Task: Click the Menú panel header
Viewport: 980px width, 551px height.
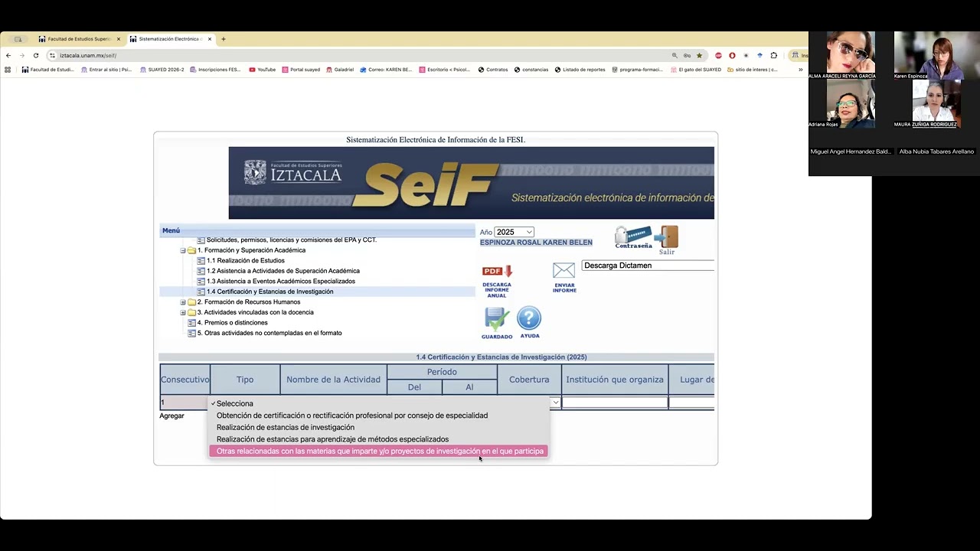Action: (x=317, y=230)
